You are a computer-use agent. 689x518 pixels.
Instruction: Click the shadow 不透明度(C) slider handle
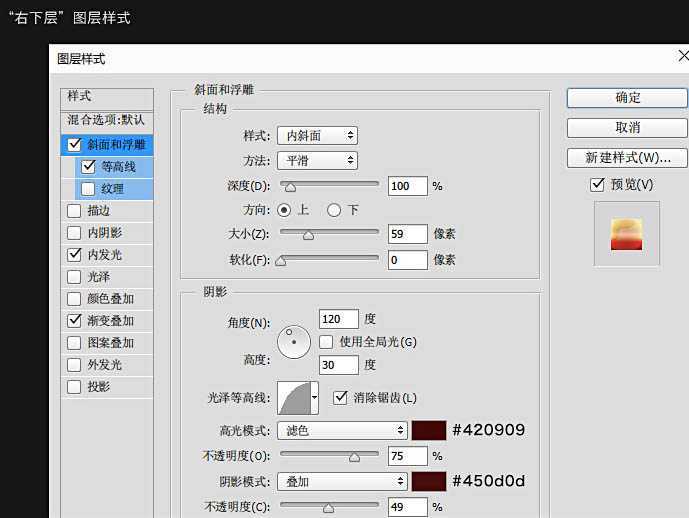pyautogui.click(x=328, y=508)
